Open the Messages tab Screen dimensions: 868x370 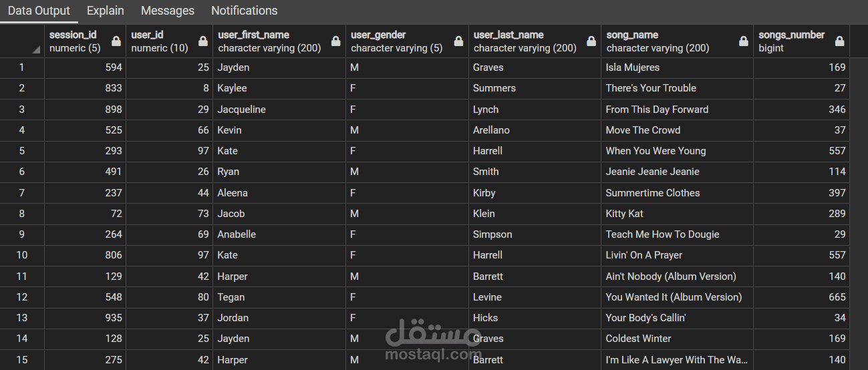pyautogui.click(x=168, y=11)
